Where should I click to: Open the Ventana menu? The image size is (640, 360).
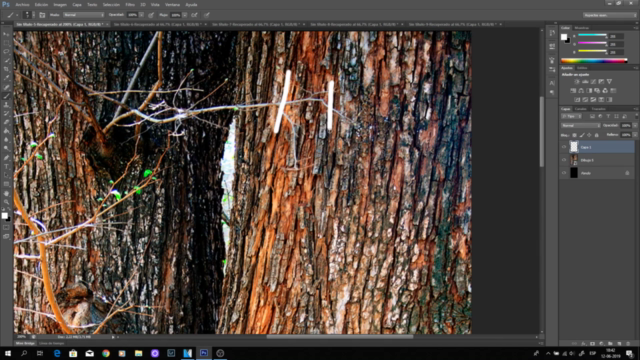172,5
